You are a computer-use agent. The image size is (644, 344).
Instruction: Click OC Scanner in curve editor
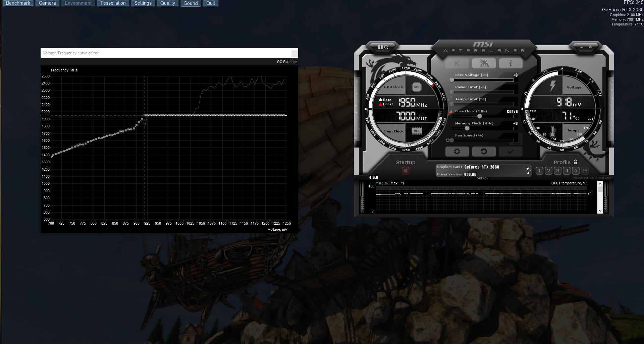[286, 62]
